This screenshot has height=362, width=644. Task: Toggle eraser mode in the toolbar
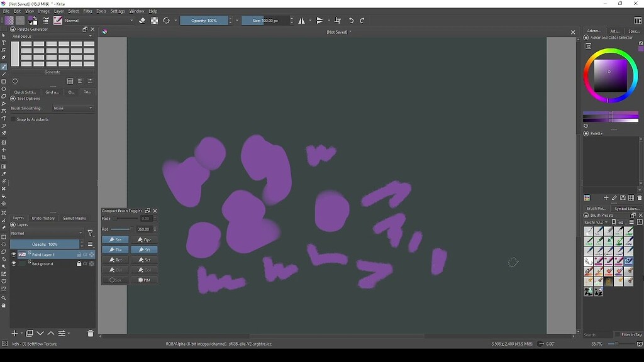[x=142, y=21]
